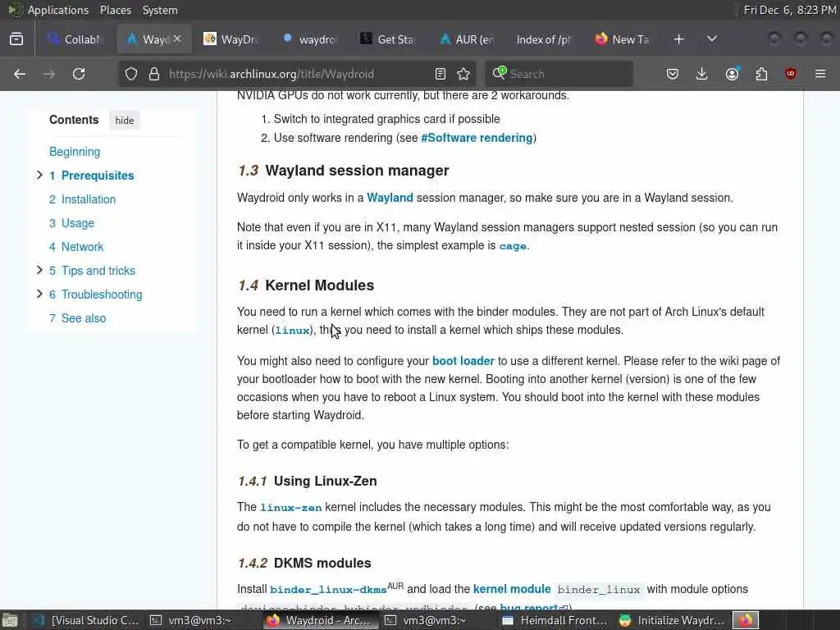Follow the #Software rendering link
840x630 pixels.
point(477,138)
